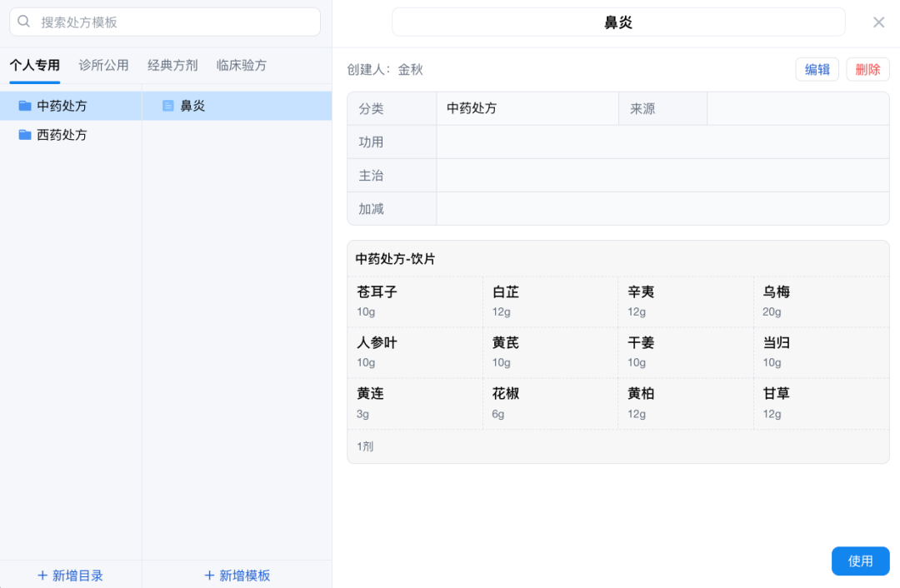Select the 西药处方 directory entry

(x=62, y=135)
